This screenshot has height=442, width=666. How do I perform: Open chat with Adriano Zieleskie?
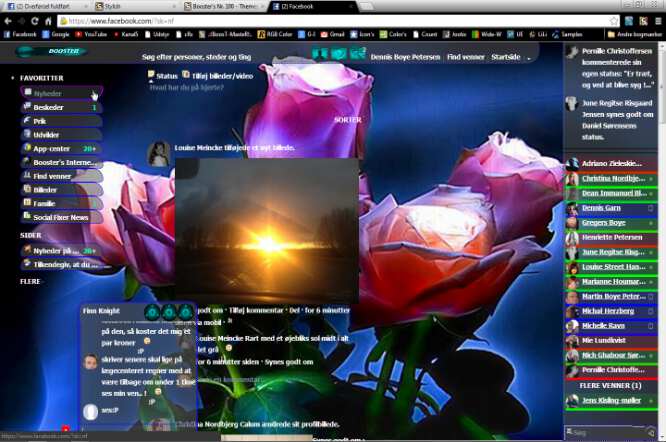point(611,163)
